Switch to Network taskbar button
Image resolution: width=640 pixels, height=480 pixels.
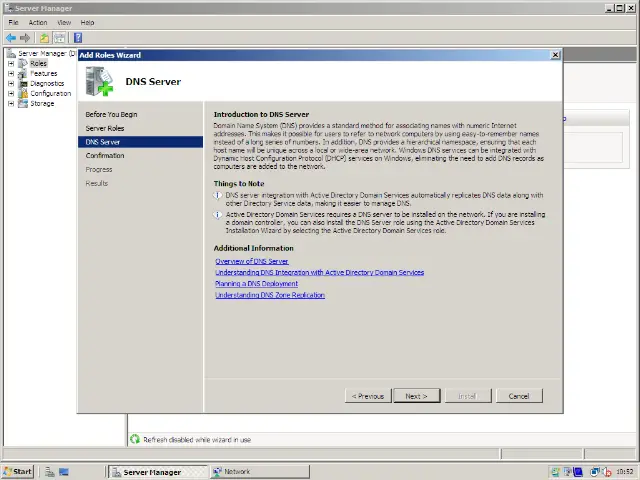coord(260,472)
